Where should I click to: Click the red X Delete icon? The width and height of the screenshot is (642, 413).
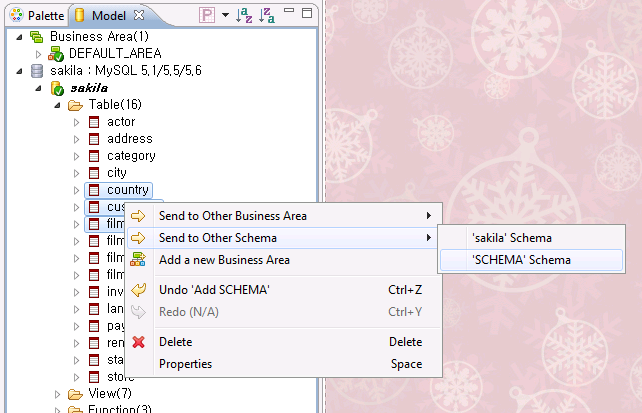pos(138,342)
